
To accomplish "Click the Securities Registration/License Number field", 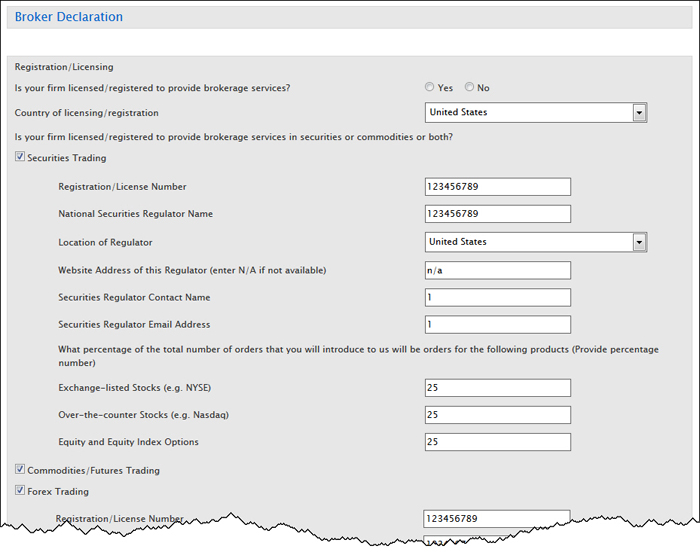I will pyautogui.click(x=497, y=187).
